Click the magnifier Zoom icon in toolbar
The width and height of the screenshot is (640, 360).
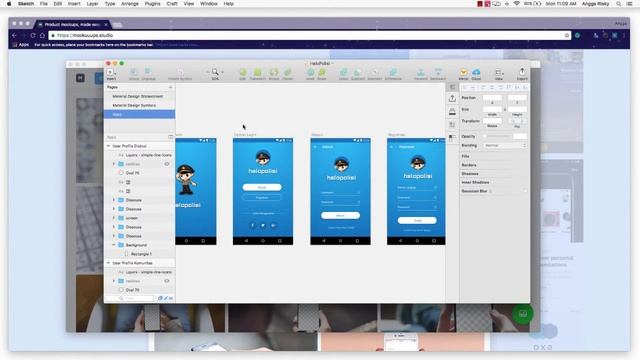tap(215, 72)
